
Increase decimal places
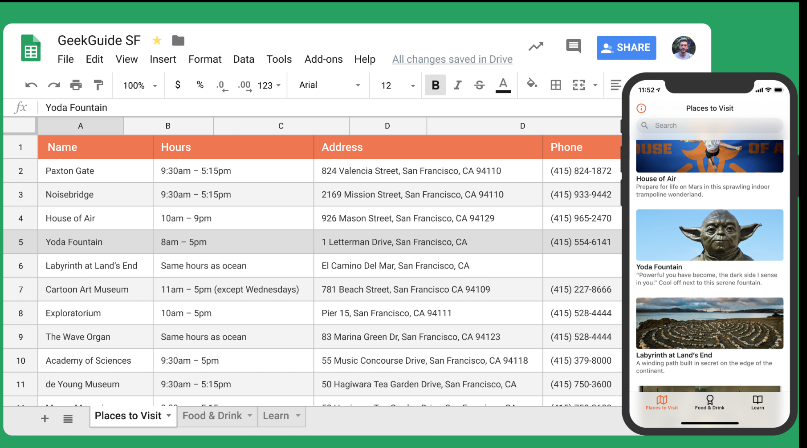[245, 85]
